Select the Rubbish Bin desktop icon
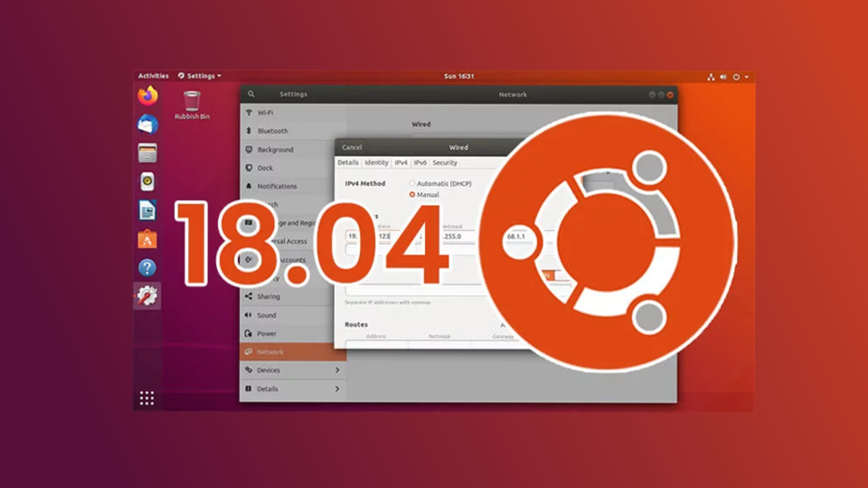This screenshot has height=488, width=868. coord(192,106)
